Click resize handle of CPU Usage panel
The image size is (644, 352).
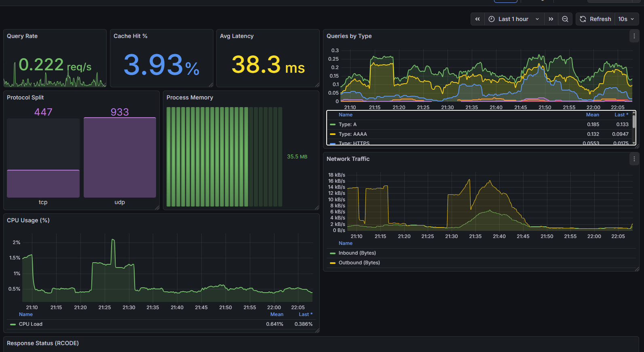317,331
